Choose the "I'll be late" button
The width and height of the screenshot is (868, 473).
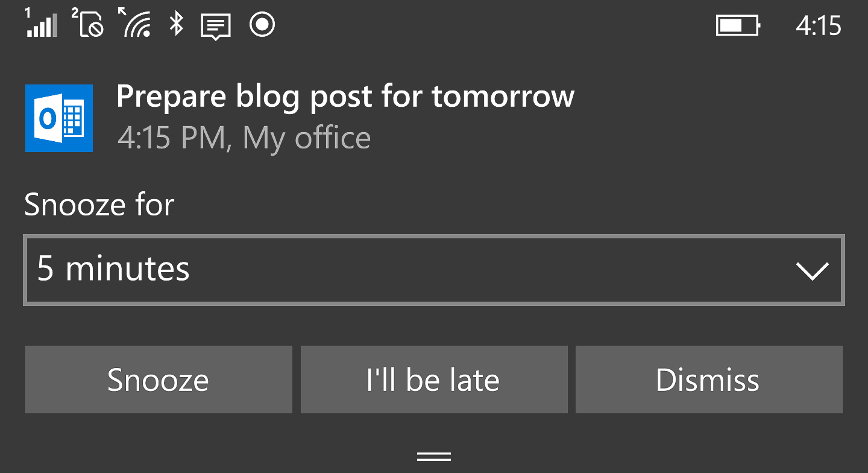[x=434, y=379]
